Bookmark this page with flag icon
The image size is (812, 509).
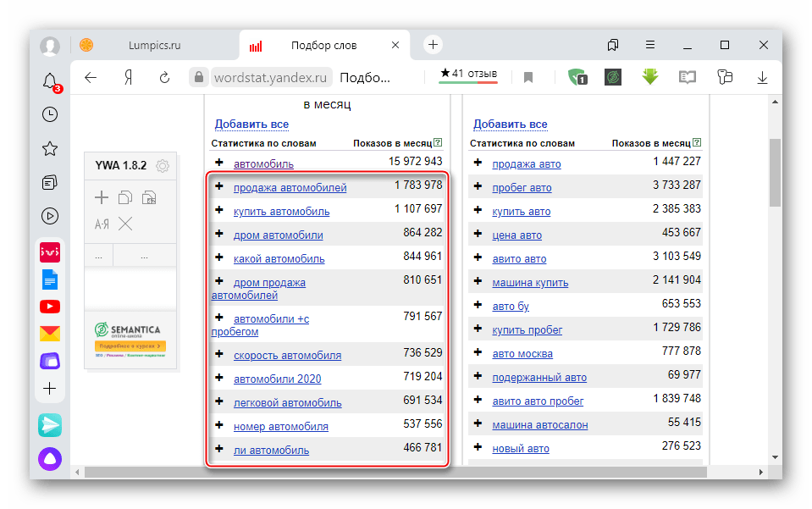528,78
